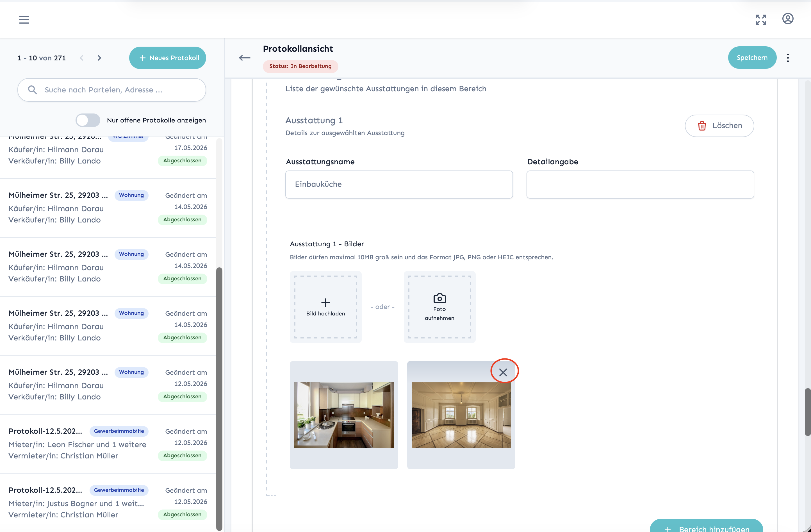This screenshot has width=811, height=532.
Task: Click the camera icon to take a photo
Action: (x=439, y=298)
